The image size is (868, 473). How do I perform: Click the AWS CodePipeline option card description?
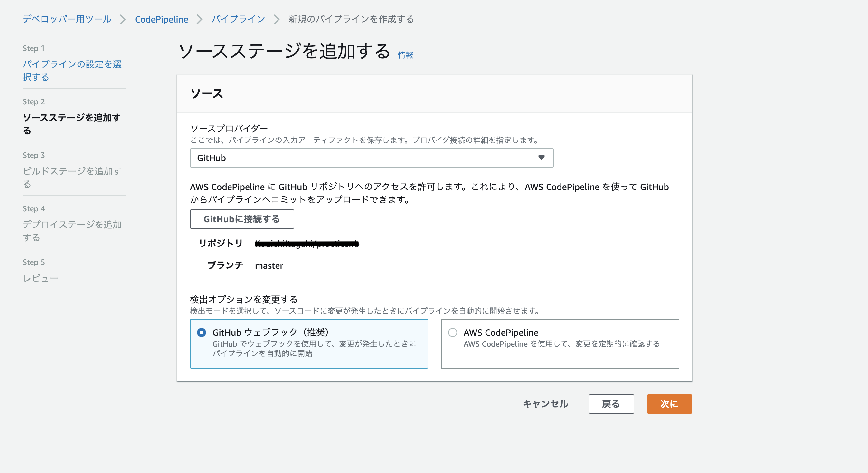[x=561, y=344]
